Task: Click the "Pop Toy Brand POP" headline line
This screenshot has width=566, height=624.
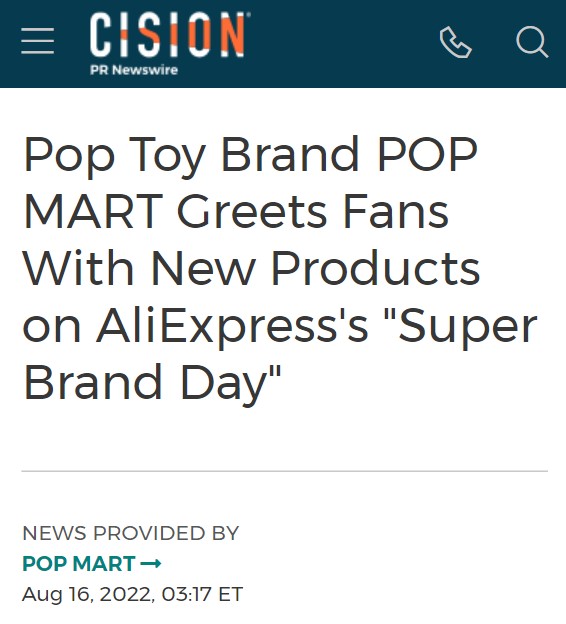Action: coord(250,155)
